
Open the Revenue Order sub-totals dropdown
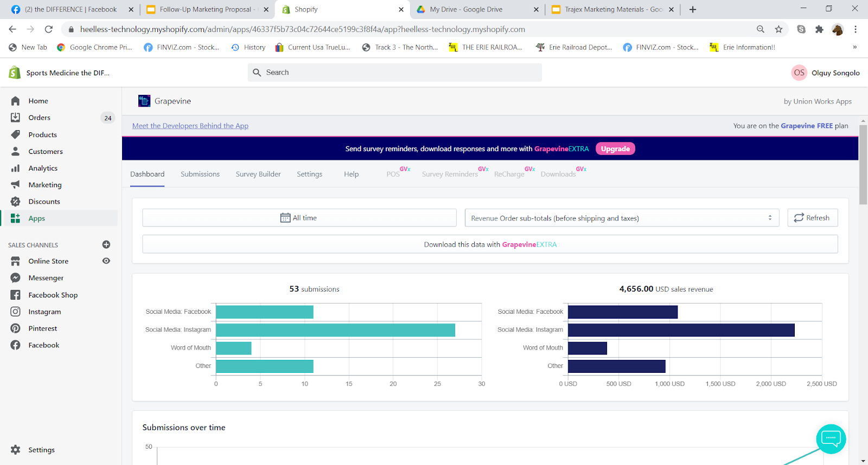622,218
